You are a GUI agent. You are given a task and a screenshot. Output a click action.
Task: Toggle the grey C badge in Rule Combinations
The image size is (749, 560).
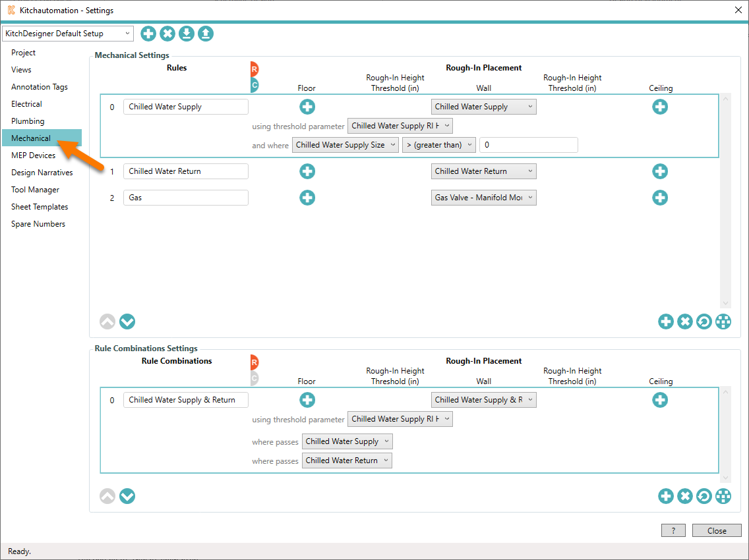point(255,378)
